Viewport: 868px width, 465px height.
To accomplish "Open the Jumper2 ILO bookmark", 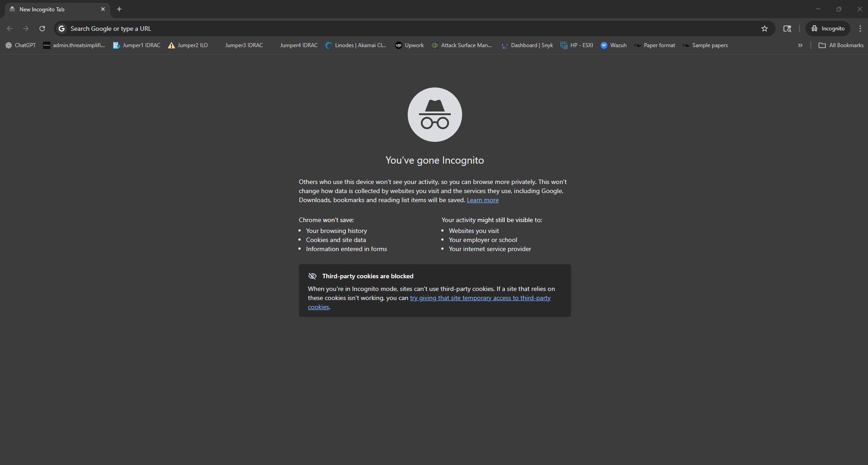I will (x=188, y=45).
